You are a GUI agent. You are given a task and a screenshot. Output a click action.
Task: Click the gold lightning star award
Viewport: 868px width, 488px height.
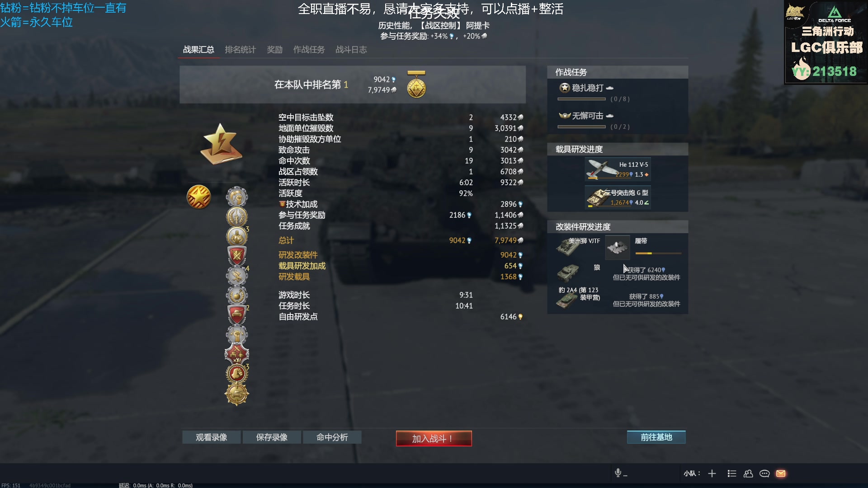coord(221,144)
